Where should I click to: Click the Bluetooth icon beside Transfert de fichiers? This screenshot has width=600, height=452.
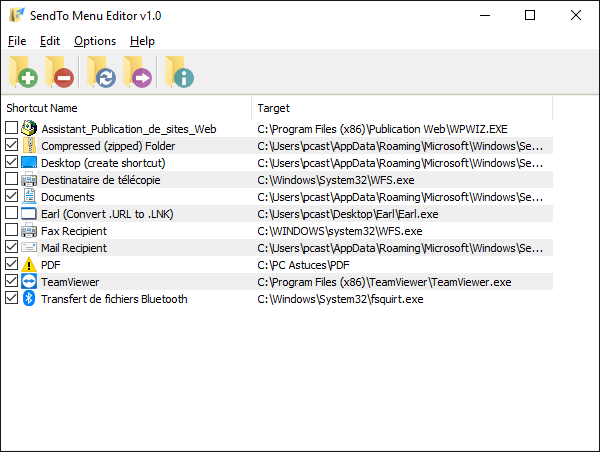coord(29,298)
